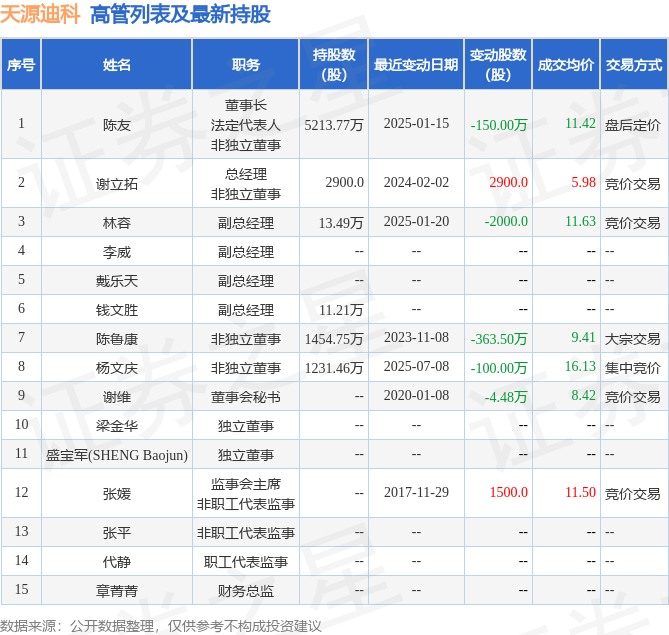The height and width of the screenshot is (635, 669).
Task: Click the average price 11.42
Action: click(x=580, y=123)
